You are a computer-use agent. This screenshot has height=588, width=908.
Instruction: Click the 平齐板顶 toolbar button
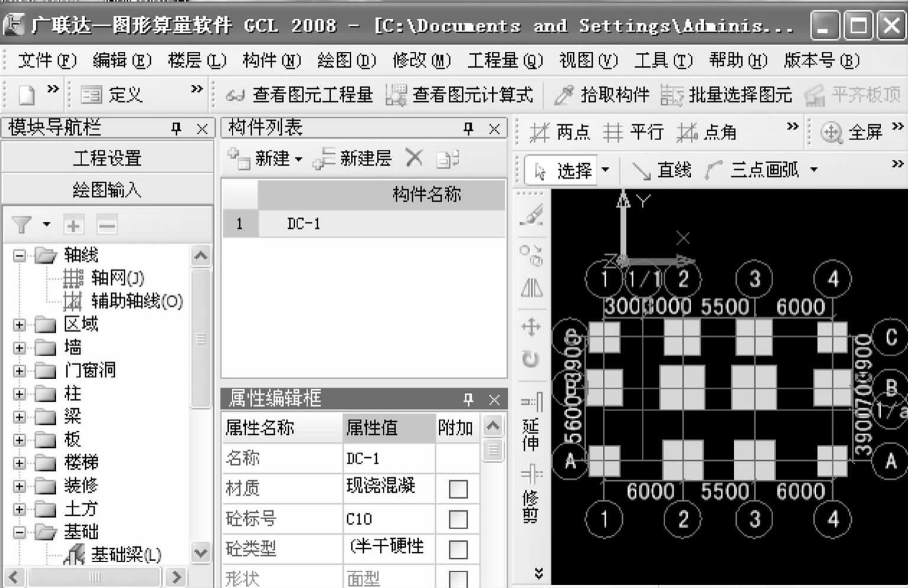pos(852,95)
